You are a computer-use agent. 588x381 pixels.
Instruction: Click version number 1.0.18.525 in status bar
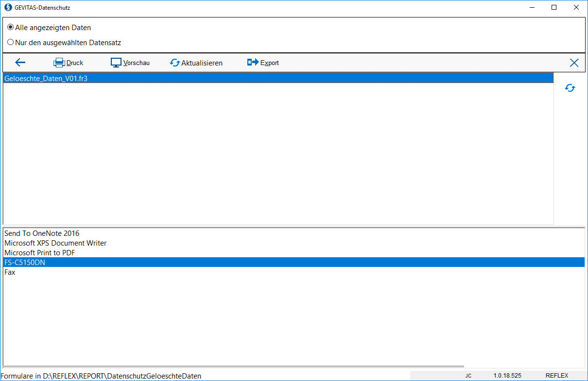[x=507, y=376]
